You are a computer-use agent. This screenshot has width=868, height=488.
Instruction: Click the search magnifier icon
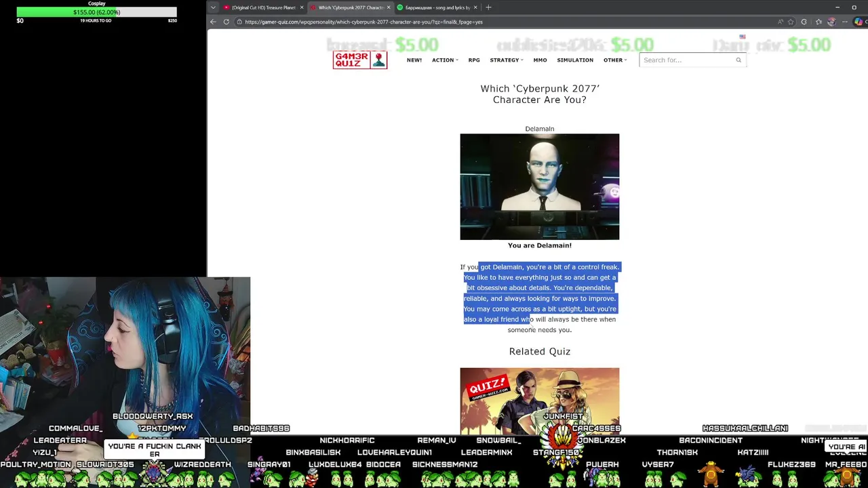pyautogui.click(x=738, y=60)
